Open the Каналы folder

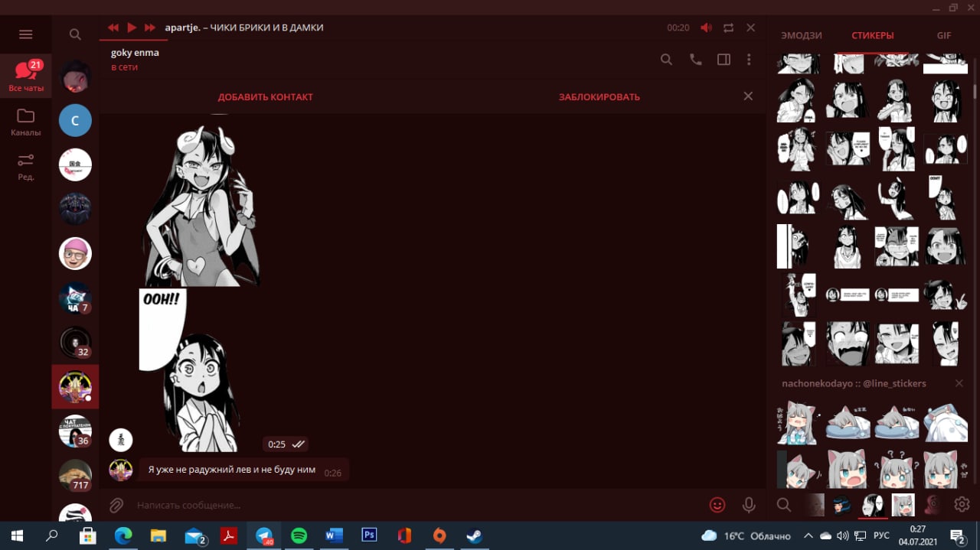tap(26, 122)
